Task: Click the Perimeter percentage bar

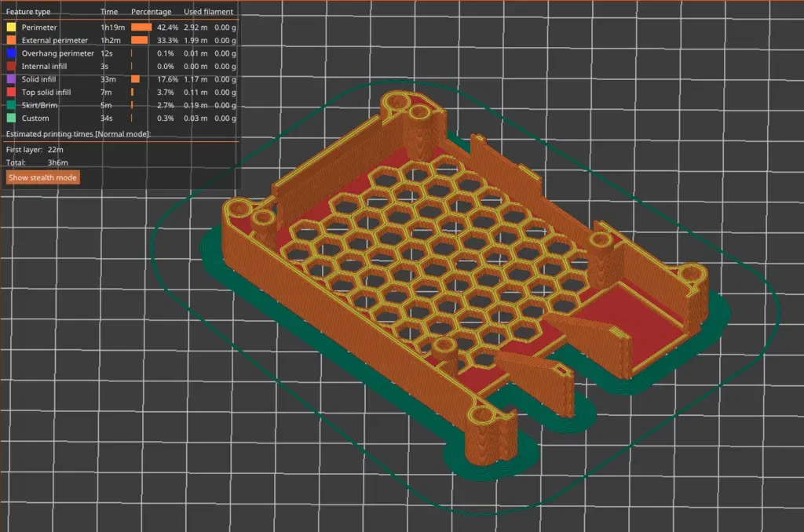Action: pos(141,27)
